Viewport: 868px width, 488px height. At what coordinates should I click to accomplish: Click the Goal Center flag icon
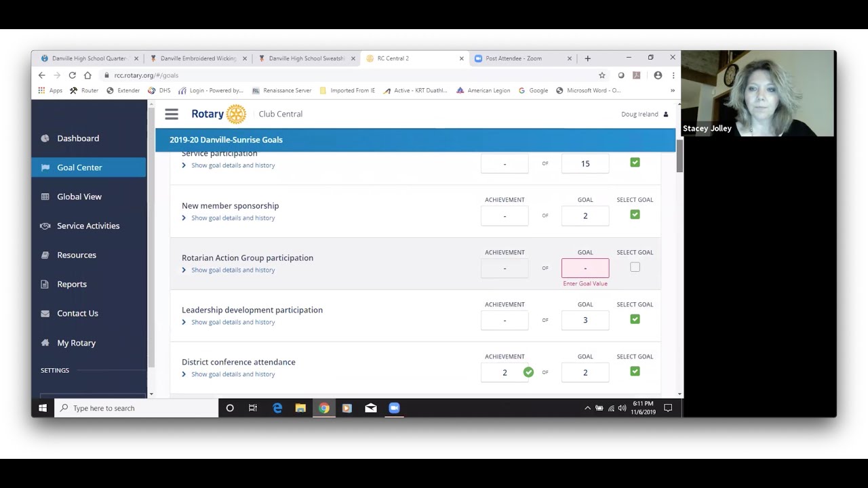tap(45, 167)
